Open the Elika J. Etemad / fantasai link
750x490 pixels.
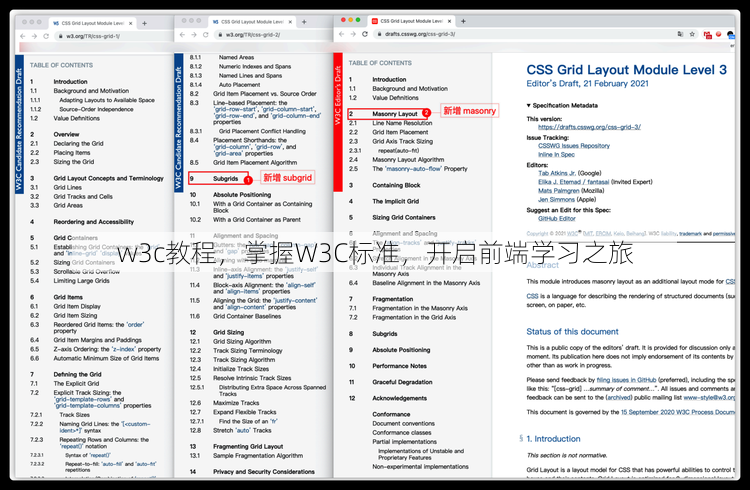pos(574,182)
